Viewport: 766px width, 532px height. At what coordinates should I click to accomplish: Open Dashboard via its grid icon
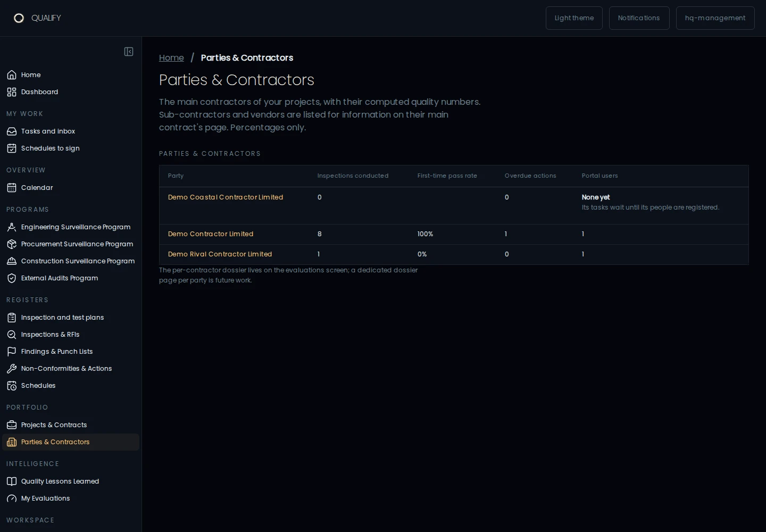[12, 92]
